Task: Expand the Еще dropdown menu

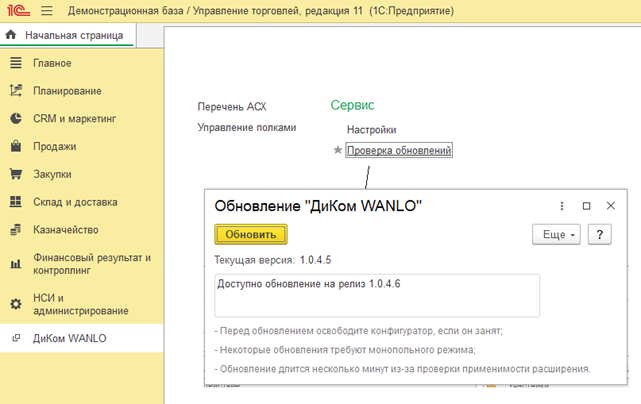Action: 556,234
